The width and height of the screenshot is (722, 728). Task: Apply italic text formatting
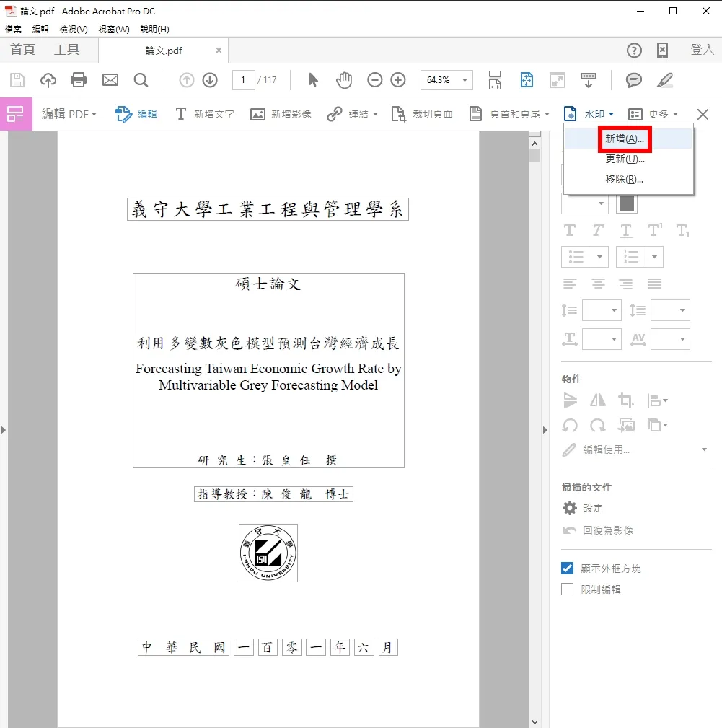[598, 230]
